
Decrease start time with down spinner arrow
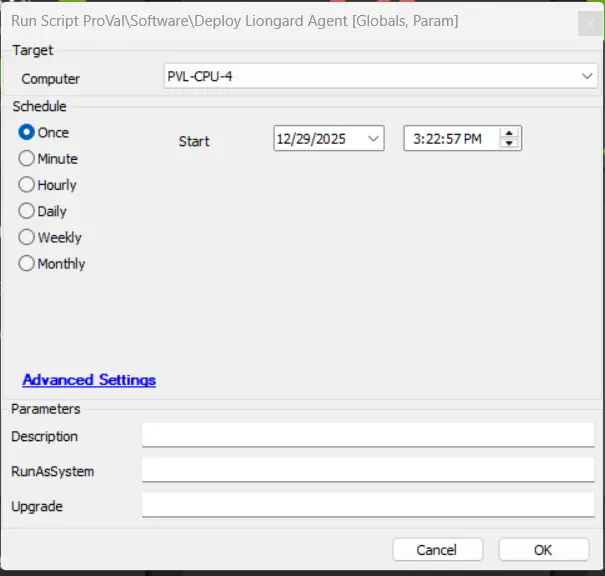point(510,144)
